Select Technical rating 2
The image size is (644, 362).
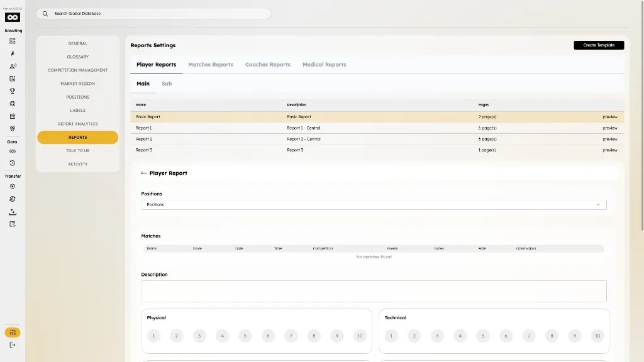[414, 336]
